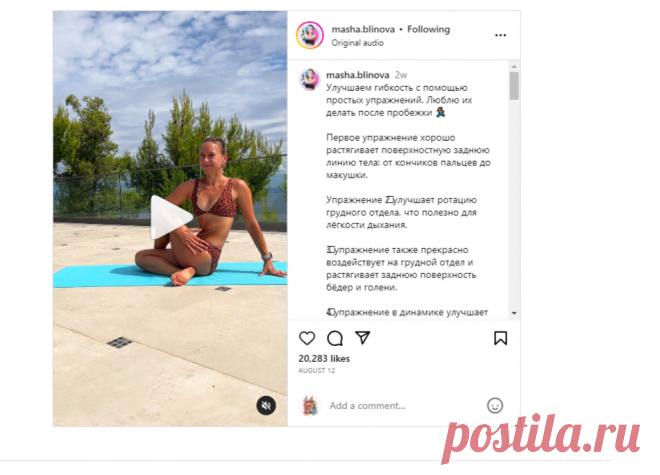
Task: Open the Original audio link
Action: 357,43
